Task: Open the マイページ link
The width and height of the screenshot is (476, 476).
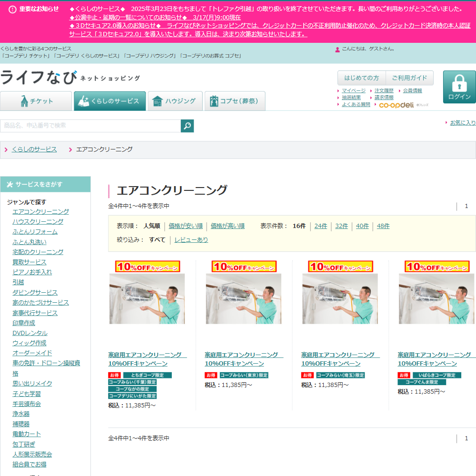Action: [x=353, y=90]
